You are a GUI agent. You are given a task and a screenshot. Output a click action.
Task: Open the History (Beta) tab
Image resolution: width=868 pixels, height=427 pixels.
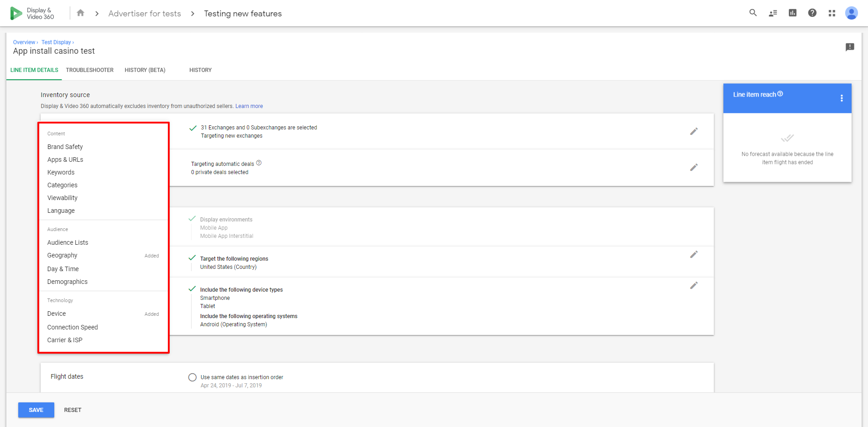[x=145, y=70]
